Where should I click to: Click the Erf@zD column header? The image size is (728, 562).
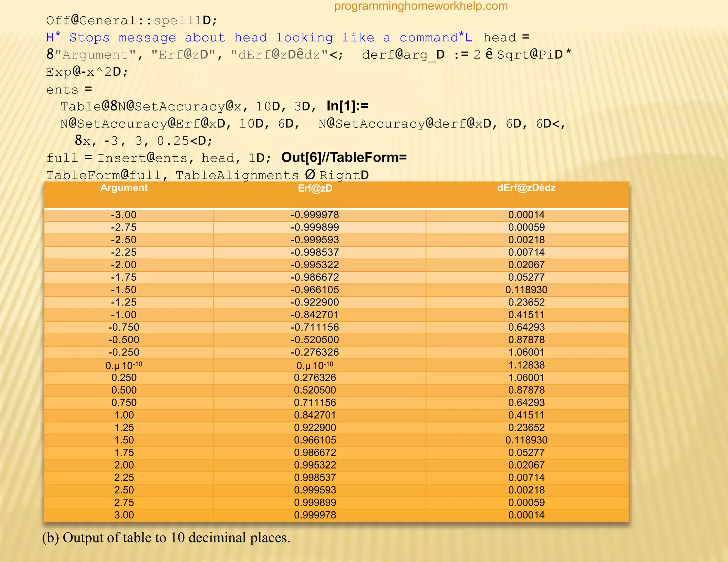click(315, 188)
